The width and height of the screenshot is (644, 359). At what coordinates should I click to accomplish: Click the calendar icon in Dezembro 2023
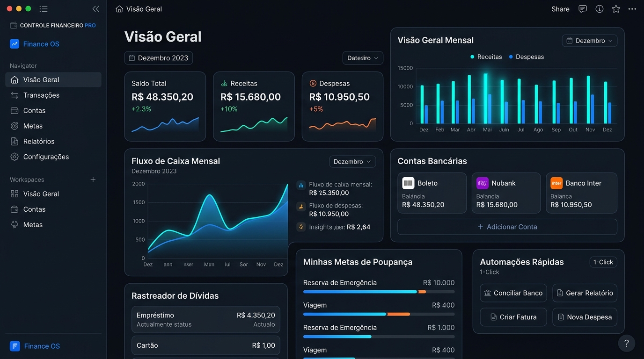coord(132,58)
